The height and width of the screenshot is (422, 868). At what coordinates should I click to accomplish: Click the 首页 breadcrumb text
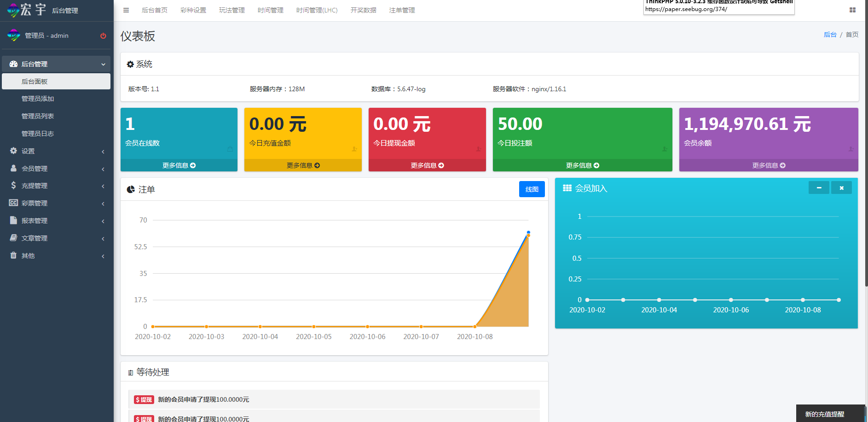[852, 35]
